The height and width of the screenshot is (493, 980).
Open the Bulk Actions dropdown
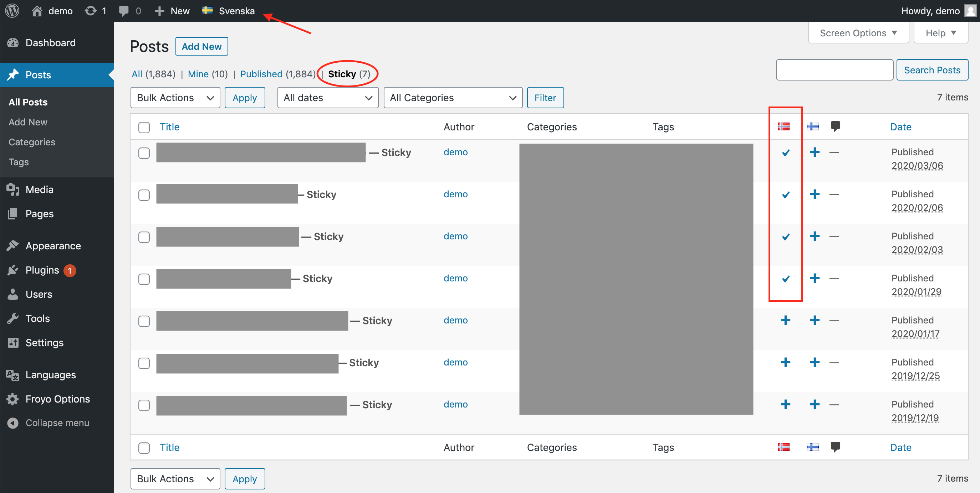tap(175, 98)
